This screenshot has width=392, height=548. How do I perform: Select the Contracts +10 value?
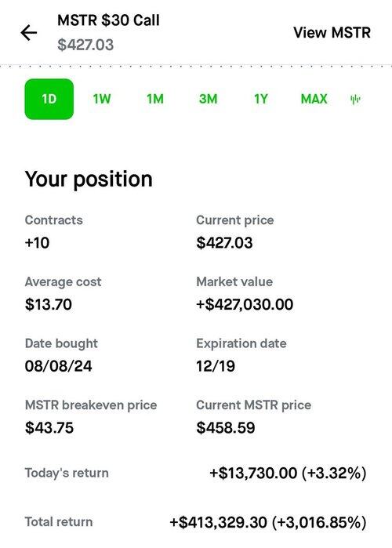coord(37,243)
